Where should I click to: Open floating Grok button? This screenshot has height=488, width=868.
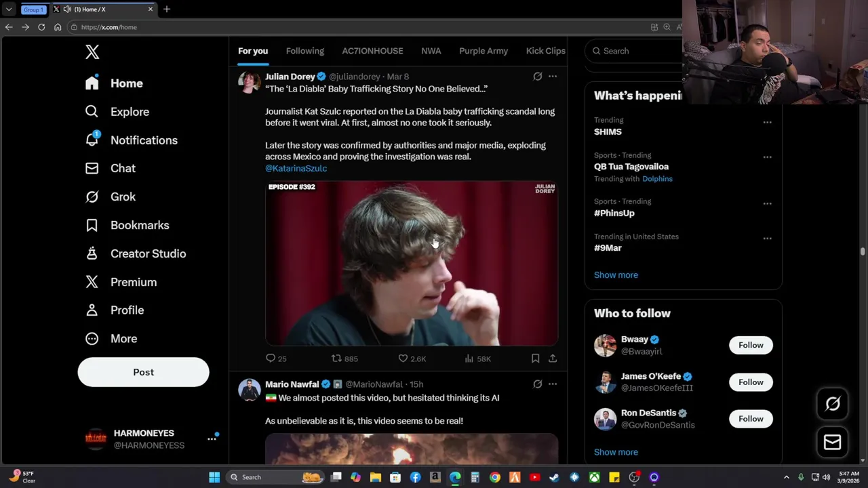[x=833, y=404]
